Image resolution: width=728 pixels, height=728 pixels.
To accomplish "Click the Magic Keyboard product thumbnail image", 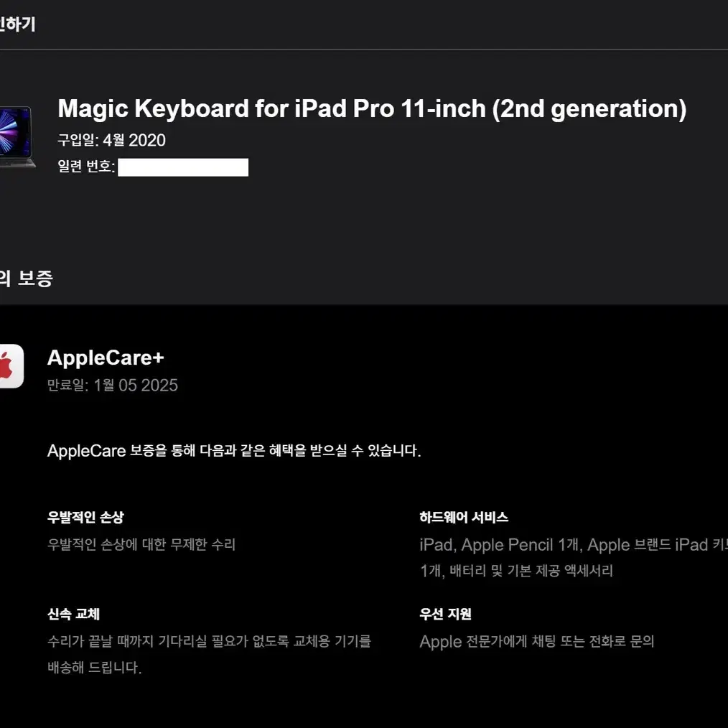I will (x=17, y=137).
